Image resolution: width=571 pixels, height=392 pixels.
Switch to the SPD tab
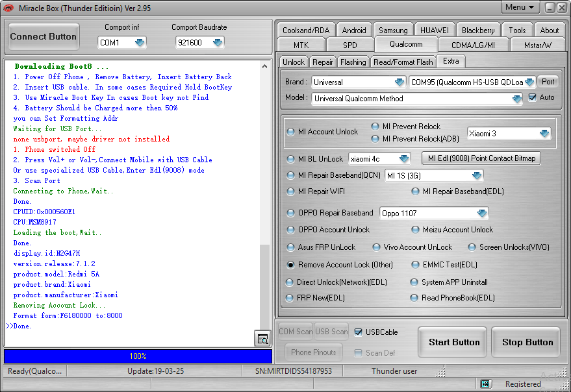tap(350, 45)
